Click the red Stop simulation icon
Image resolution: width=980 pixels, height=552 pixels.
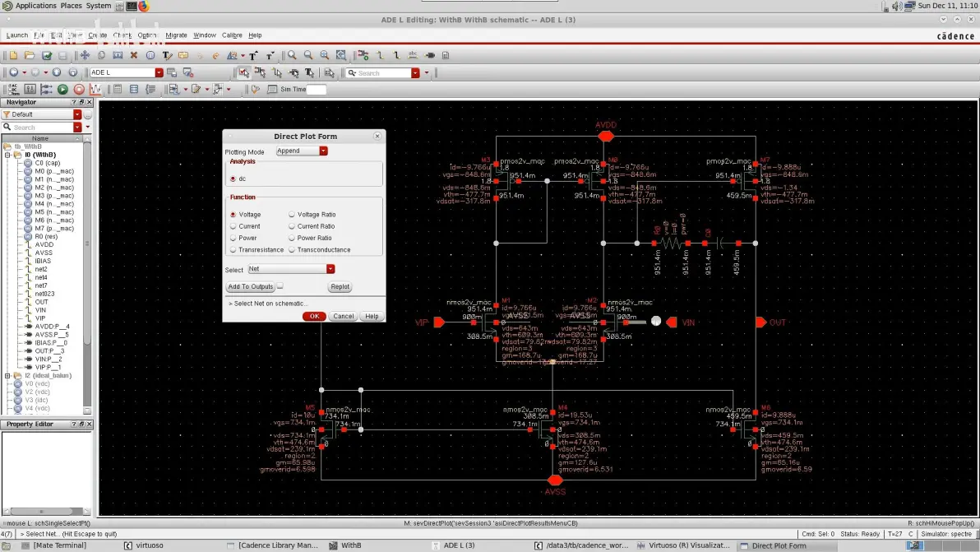79,90
